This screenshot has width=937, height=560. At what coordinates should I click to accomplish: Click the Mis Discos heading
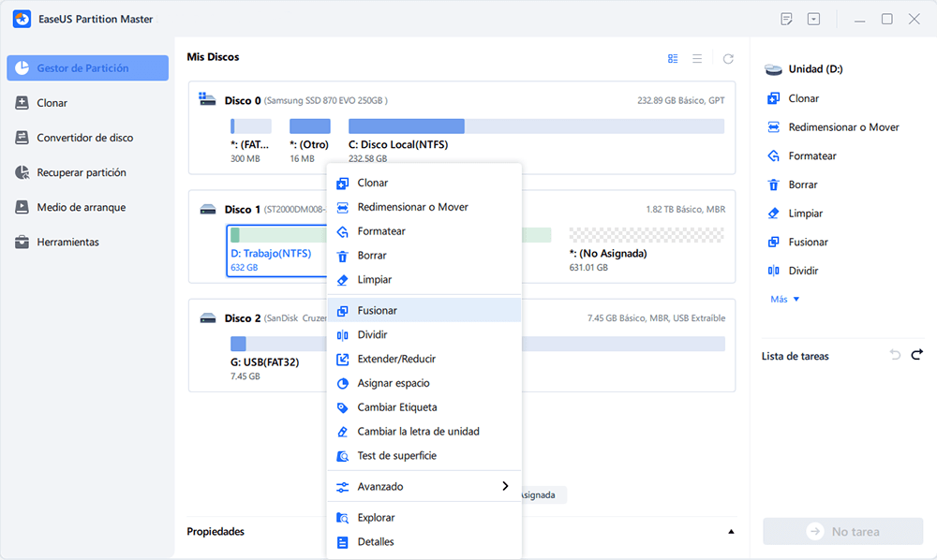pyautogui.click(x=213, y=57)
